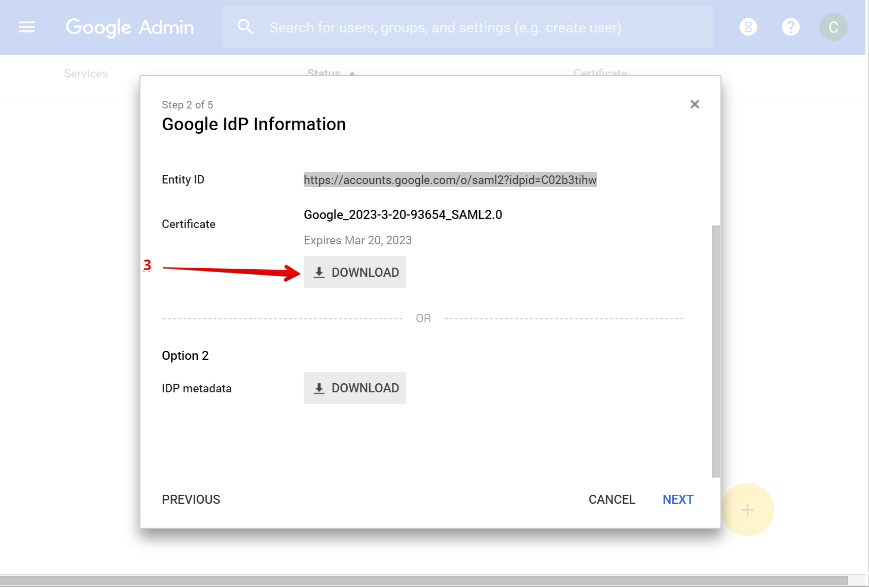Click the IDP metadata download arrow icon
The height and width of the screenshot is (588, 869).
(319, 388)
